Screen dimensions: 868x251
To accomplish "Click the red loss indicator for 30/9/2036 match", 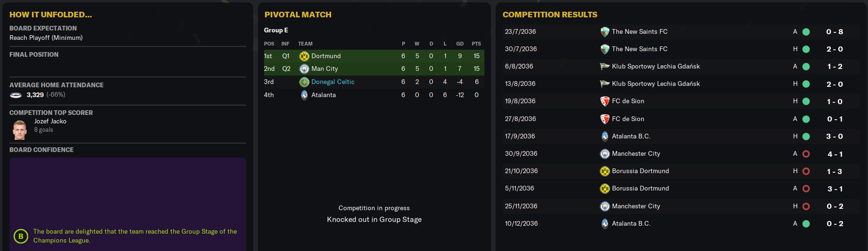I will click(806, 154).
